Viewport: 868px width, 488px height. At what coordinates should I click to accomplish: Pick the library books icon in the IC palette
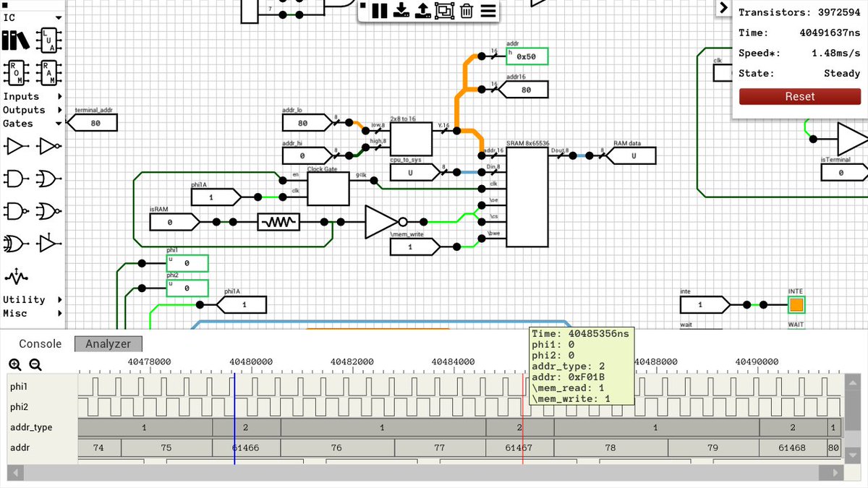point(14,39)
